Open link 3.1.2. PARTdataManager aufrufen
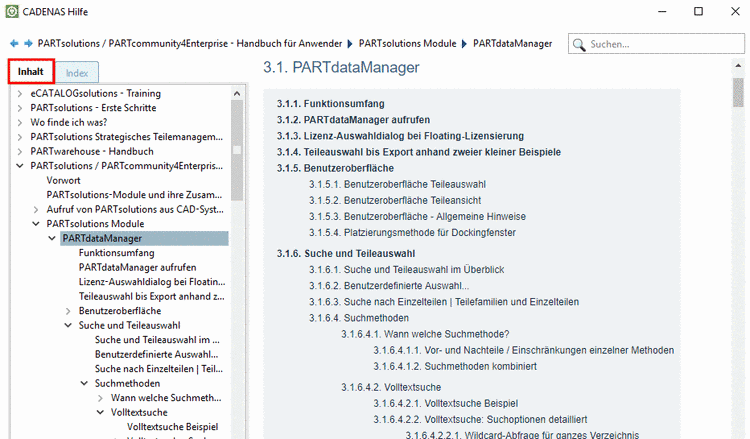The height and width of the screenshot is (439, 750). click(x=353, y=120)
